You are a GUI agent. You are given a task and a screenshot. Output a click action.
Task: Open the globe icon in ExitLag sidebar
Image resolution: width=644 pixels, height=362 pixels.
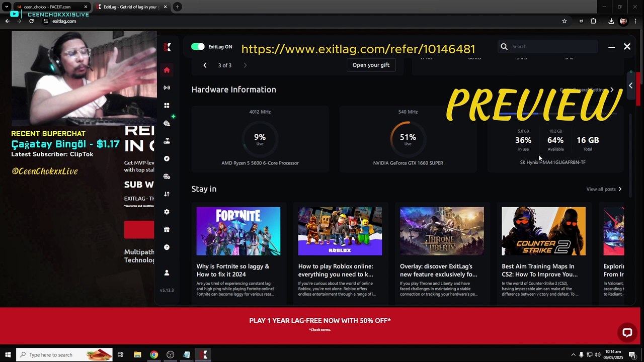coord(167,176)
